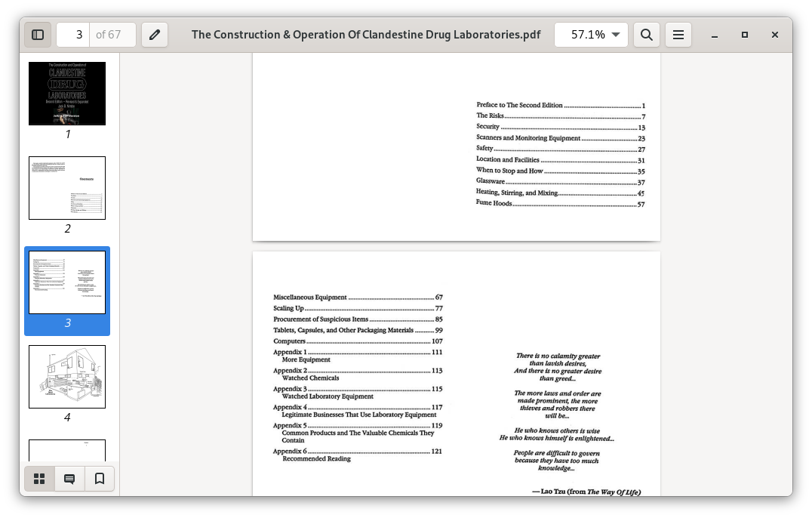
Task: Select the page 1 cover thumbnail
Action: pyautogui.click(x=67, y=94)
